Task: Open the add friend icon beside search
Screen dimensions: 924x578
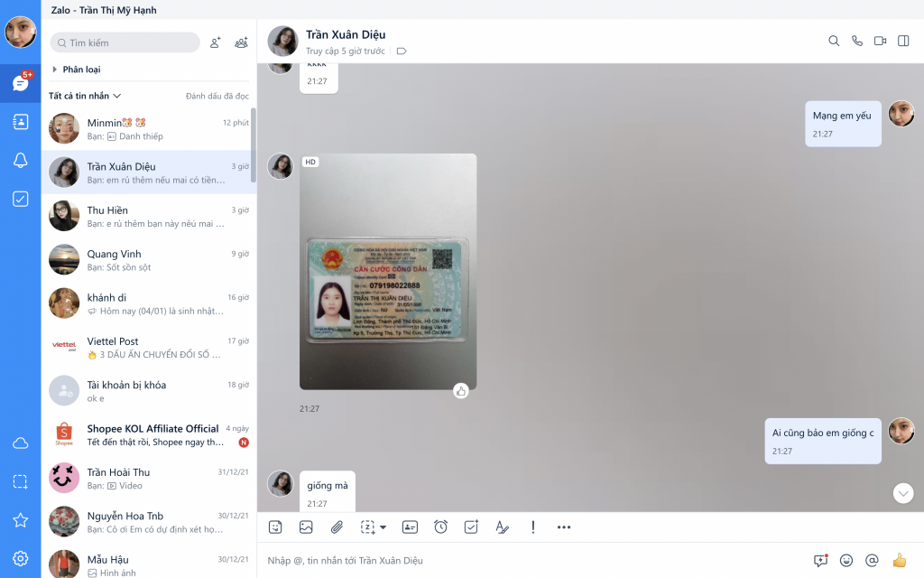Action: pyautogui.click(x=215, y=42)
